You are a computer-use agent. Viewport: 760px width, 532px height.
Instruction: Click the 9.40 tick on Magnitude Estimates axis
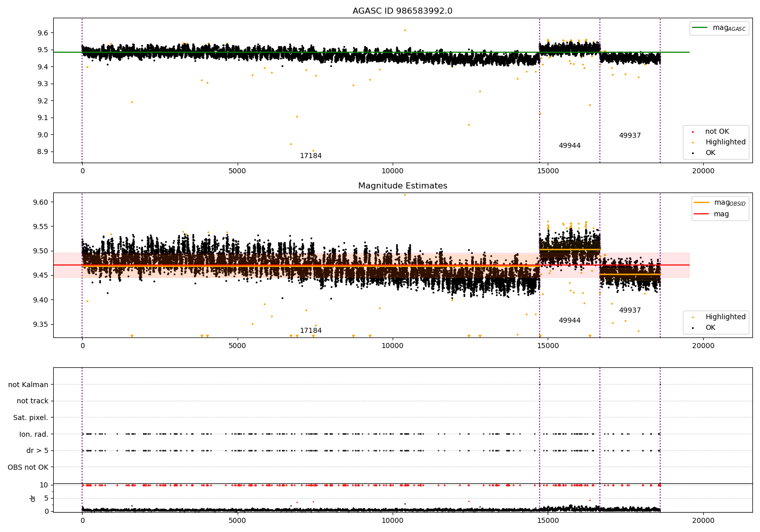(41, 300)
